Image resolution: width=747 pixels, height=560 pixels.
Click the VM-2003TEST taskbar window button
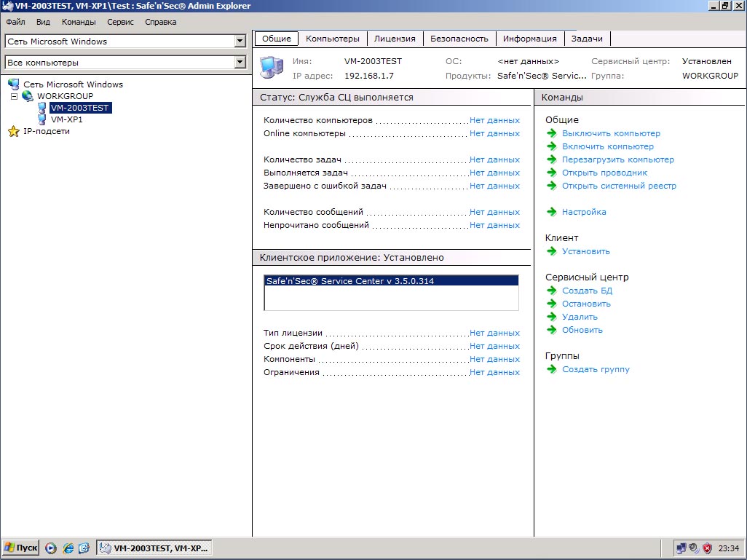point(154,548)
